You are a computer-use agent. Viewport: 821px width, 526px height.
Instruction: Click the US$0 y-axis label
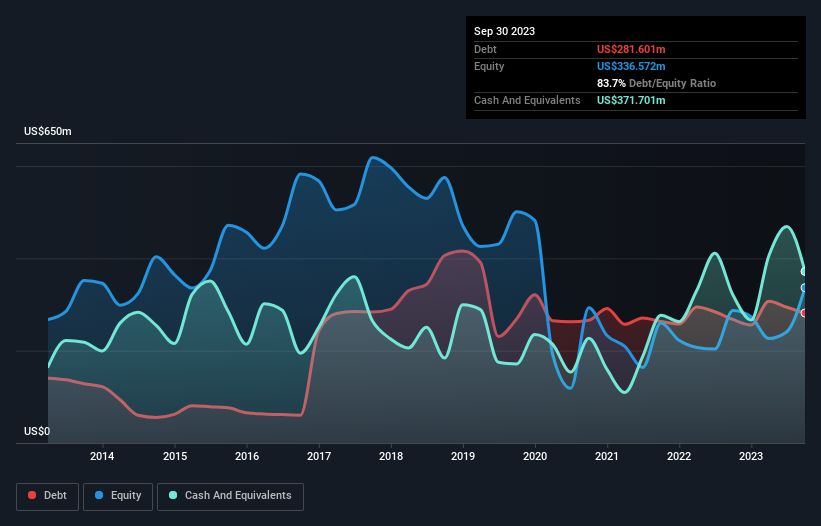pos(37,431)
